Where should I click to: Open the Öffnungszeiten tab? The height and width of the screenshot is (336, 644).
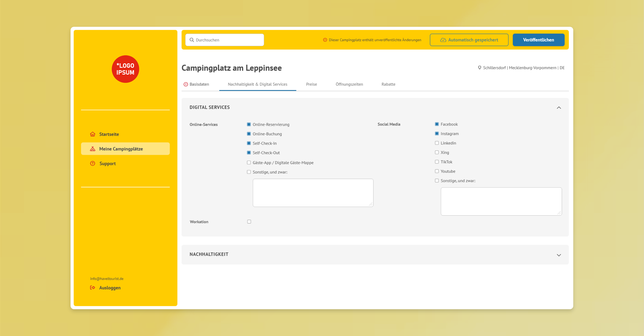coord(349,84)
